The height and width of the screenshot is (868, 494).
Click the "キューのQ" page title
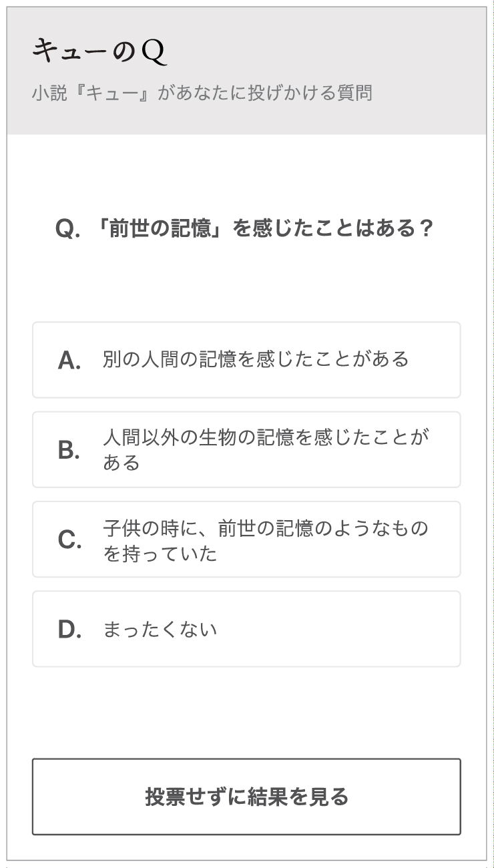pos(99,52)
